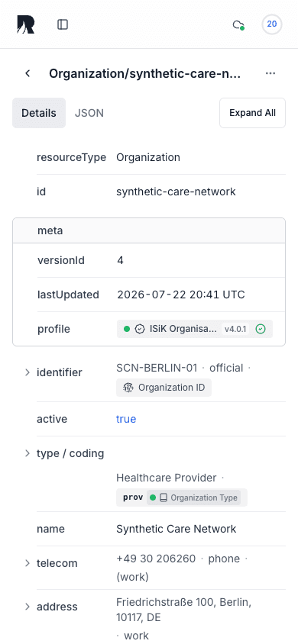The image size is (298, 644).
Task: Click the name field label
Action: [50, 529]
